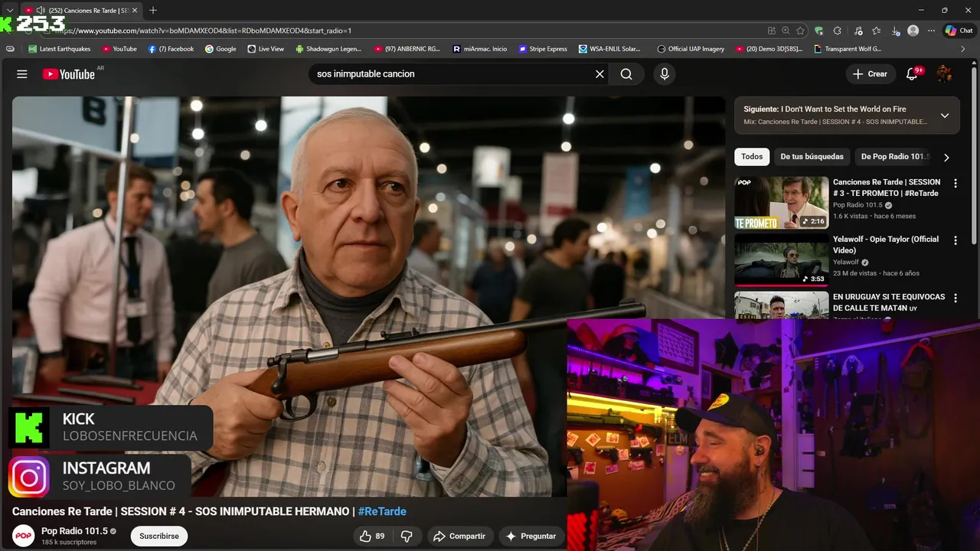Click the YouTube search magnifier button
This screenshot has height=551, width=980.
click(626, 74)
